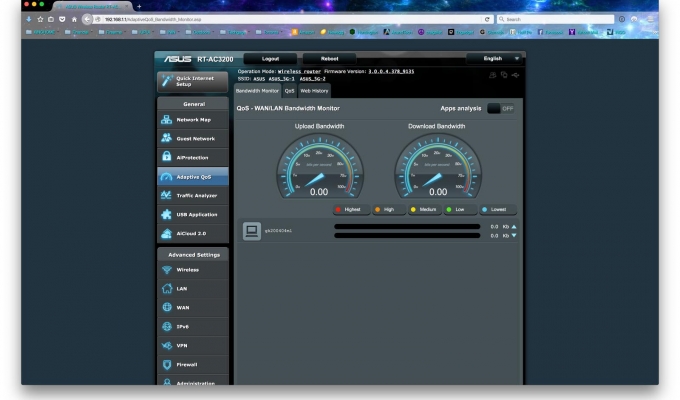Open LAN advanced settings
680x400 pixels.
click(193, 289)
